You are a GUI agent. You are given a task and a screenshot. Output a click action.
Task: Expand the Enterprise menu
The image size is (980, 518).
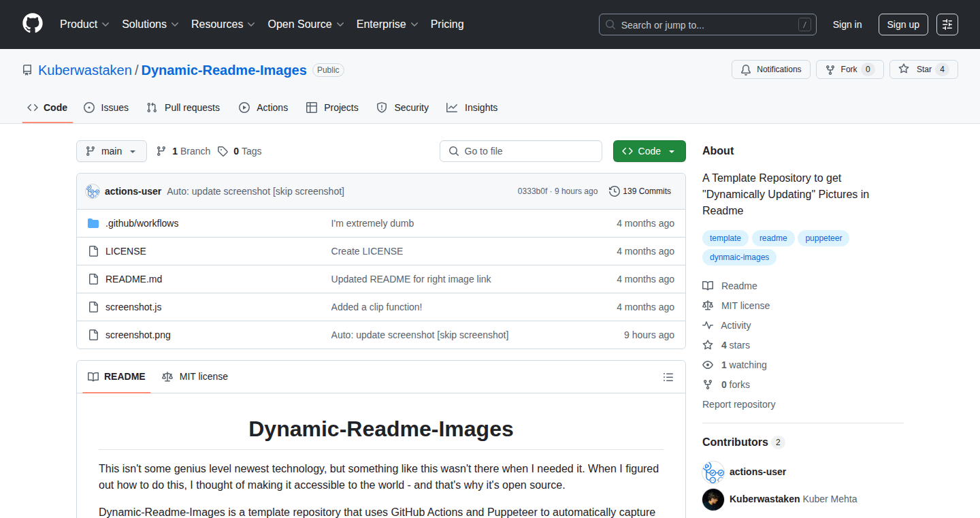coord(387,25)
